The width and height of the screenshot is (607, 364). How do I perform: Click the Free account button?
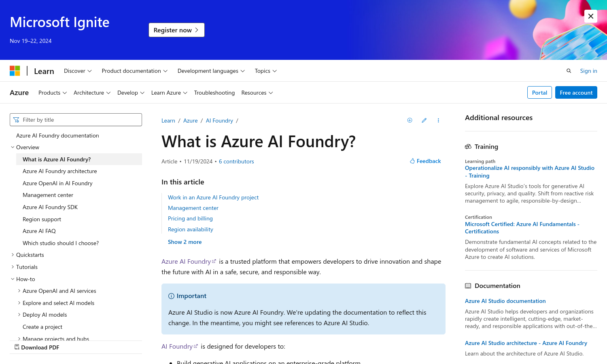(x=576, y=92)
